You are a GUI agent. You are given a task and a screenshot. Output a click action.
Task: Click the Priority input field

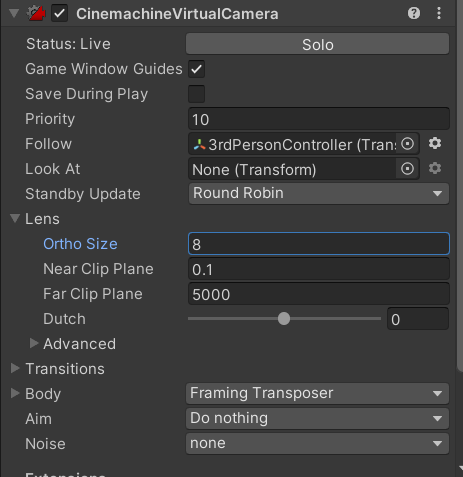pos(319,119)
